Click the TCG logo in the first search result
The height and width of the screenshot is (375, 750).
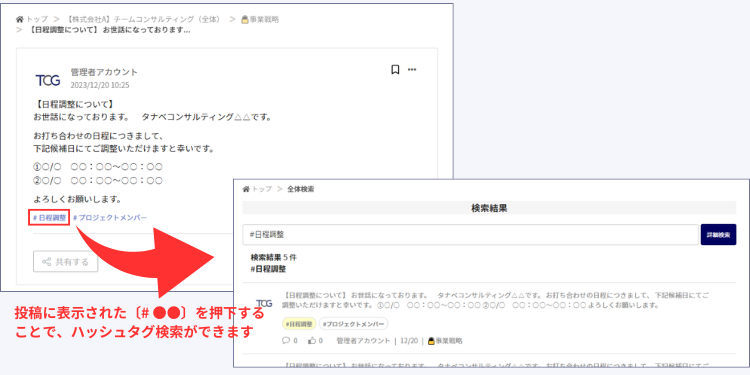(x=264, y=303)
